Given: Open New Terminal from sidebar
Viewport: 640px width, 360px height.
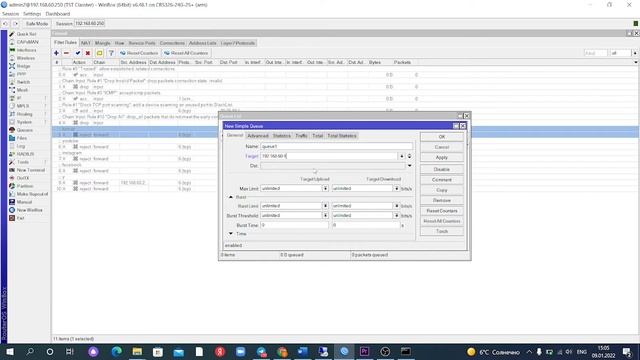Looking at the screenshot, I should tap(30, 170).
